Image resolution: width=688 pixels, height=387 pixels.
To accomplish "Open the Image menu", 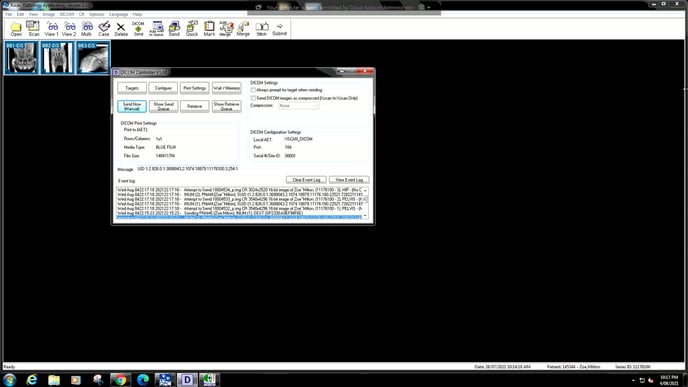I will [49, 14].
